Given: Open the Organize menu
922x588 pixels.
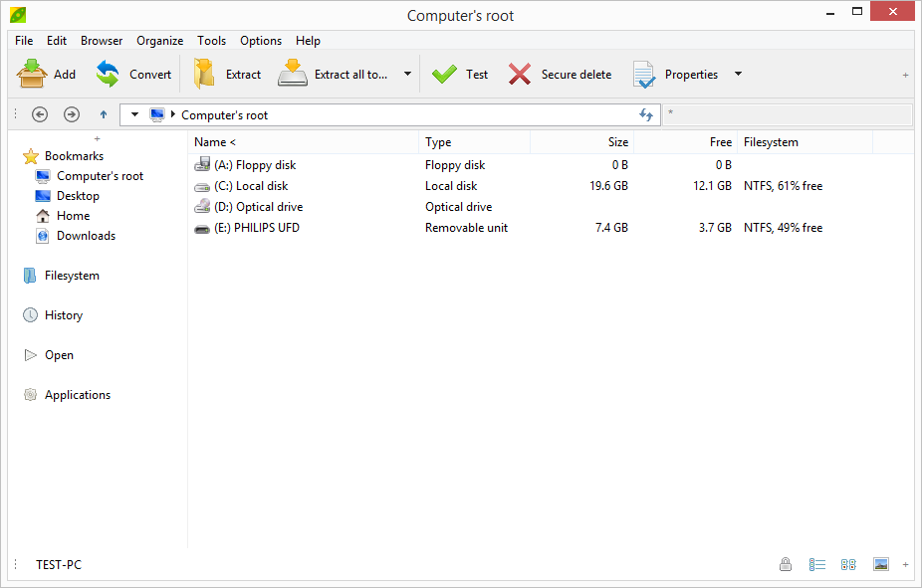Looking at the screenshot, I should (x=159, y=41).
